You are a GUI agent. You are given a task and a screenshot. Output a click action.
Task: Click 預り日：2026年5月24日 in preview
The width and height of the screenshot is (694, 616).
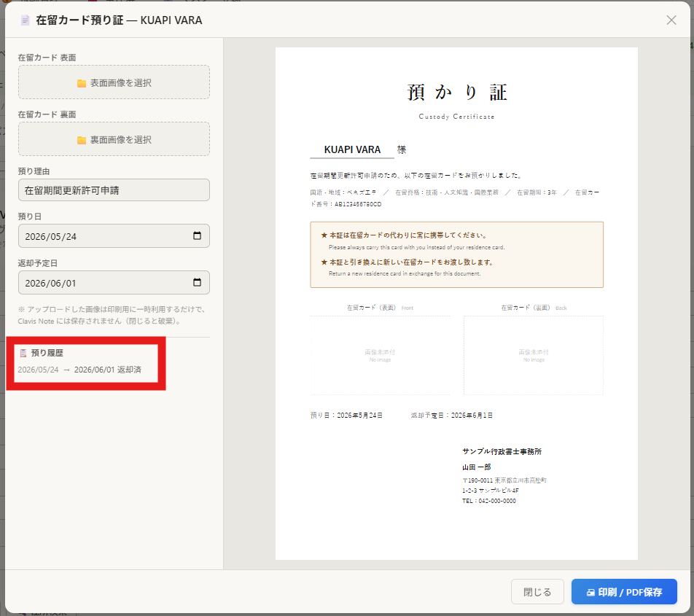pyautogui.click(x=346, y=415)
